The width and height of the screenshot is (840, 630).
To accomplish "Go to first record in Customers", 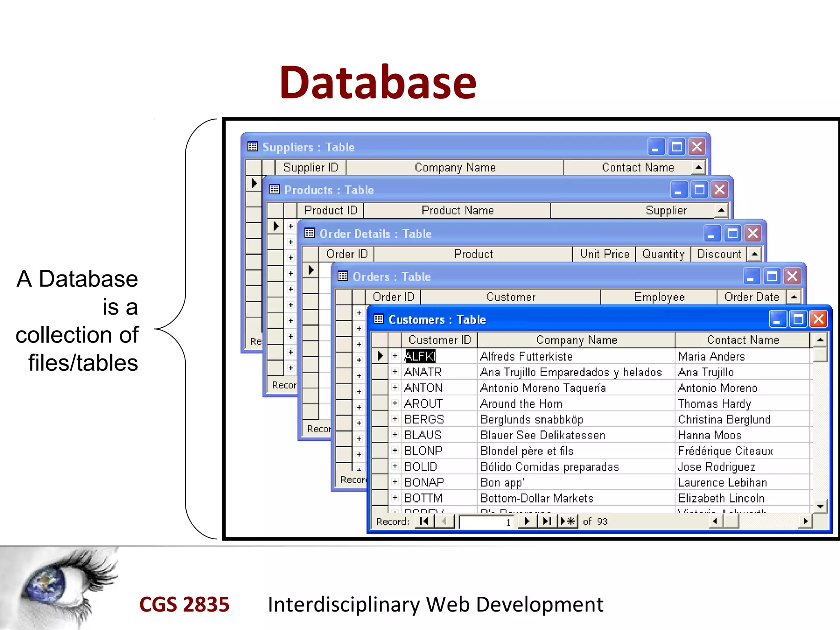I will click(424, 521).
